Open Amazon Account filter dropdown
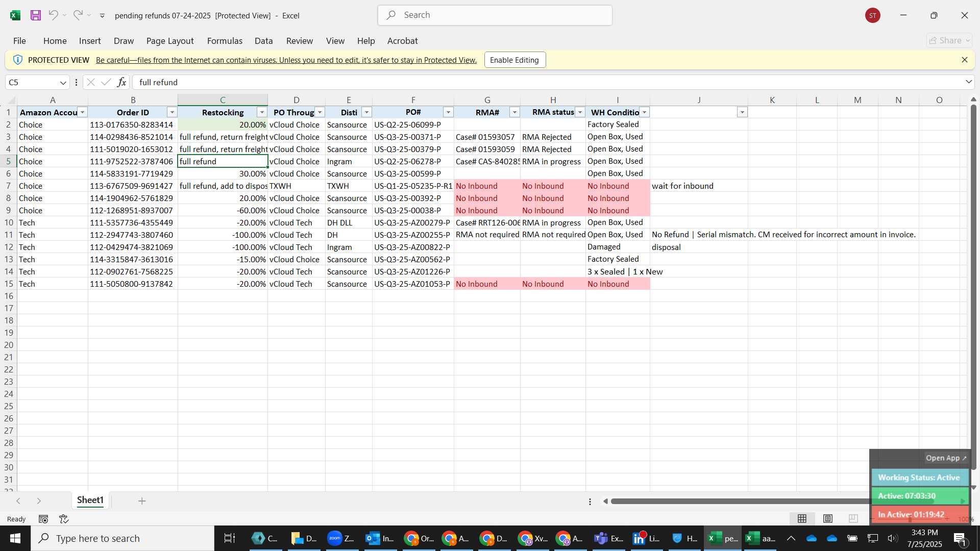Viewport: 980px width, 551px height. click(82, 112)
